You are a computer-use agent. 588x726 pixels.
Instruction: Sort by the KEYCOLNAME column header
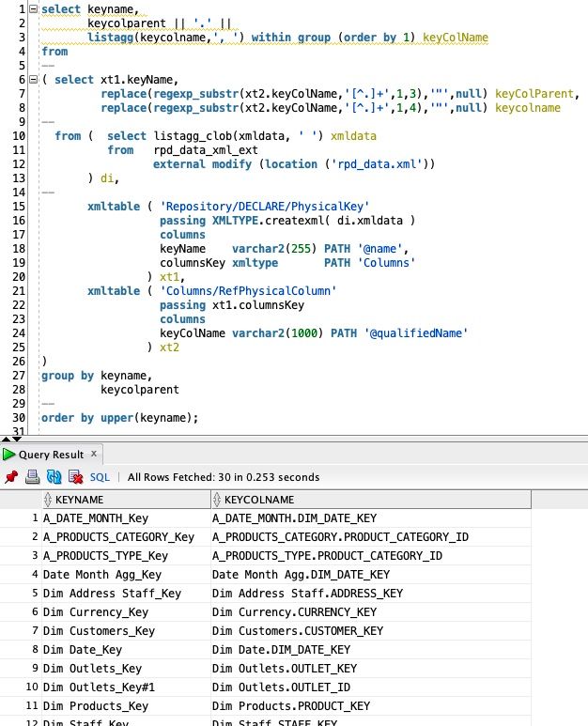tap(371, 500)
